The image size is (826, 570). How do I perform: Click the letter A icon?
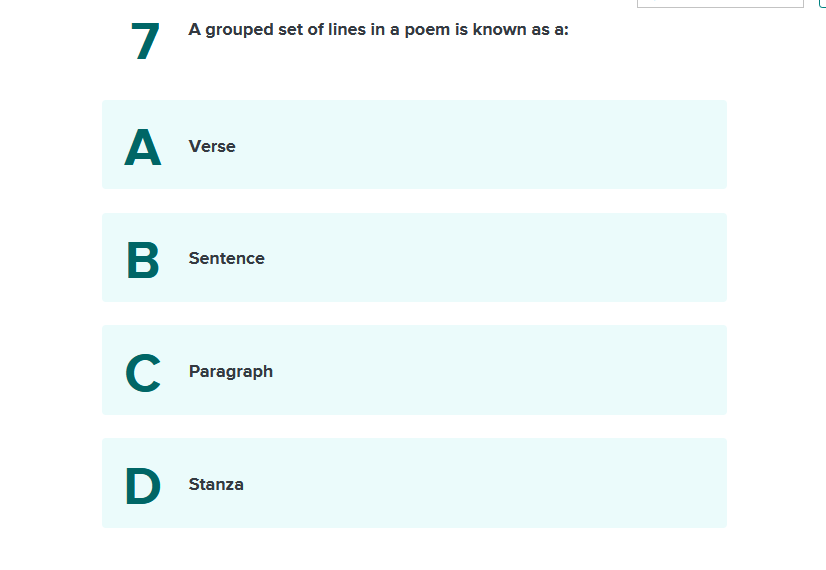point(143,147)
